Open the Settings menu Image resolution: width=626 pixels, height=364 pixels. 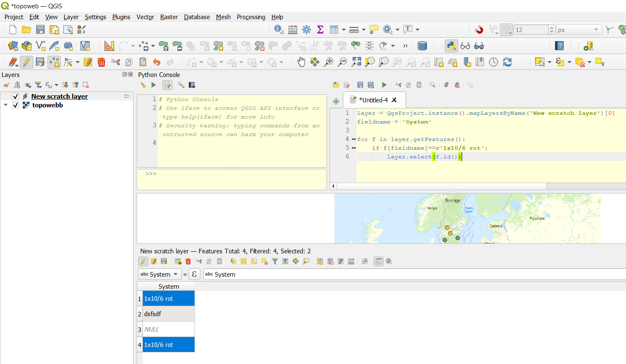point(95,17)
